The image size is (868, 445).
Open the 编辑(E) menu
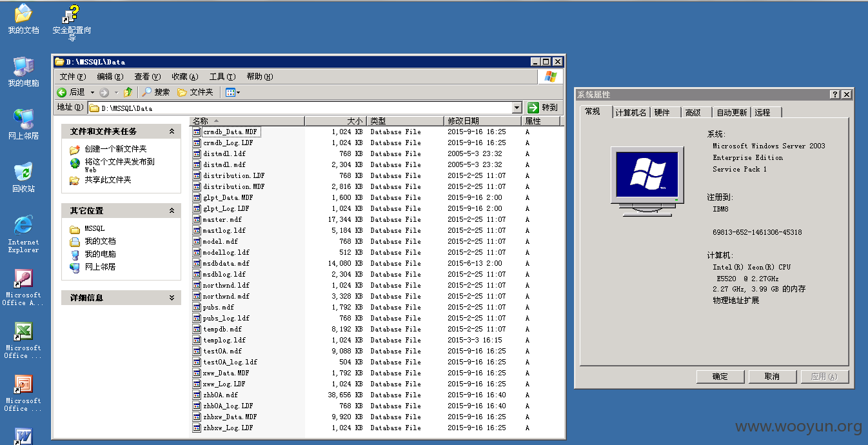(x=110, y=77)
